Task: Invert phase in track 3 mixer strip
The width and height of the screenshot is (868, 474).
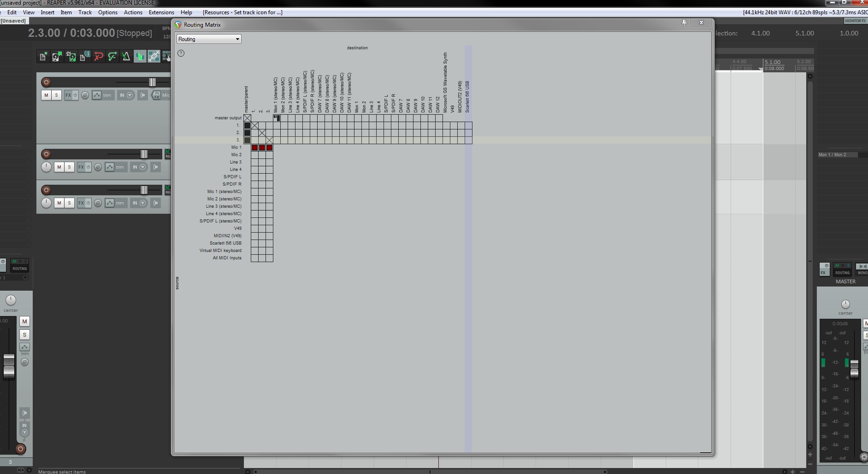Action: tap(24, 362)
